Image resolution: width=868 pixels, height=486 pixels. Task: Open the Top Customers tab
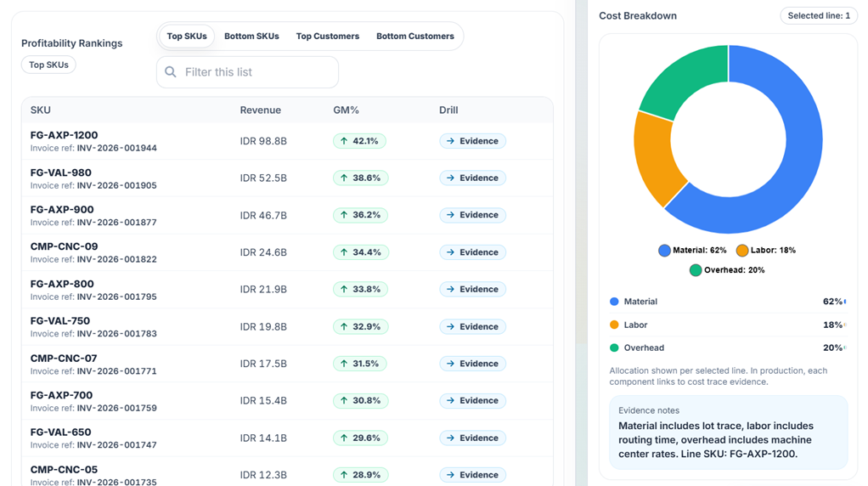click(327, 37)
